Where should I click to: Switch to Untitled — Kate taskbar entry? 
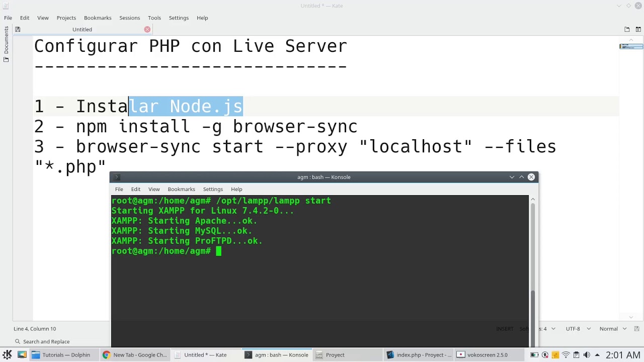(x=205, y=355)
